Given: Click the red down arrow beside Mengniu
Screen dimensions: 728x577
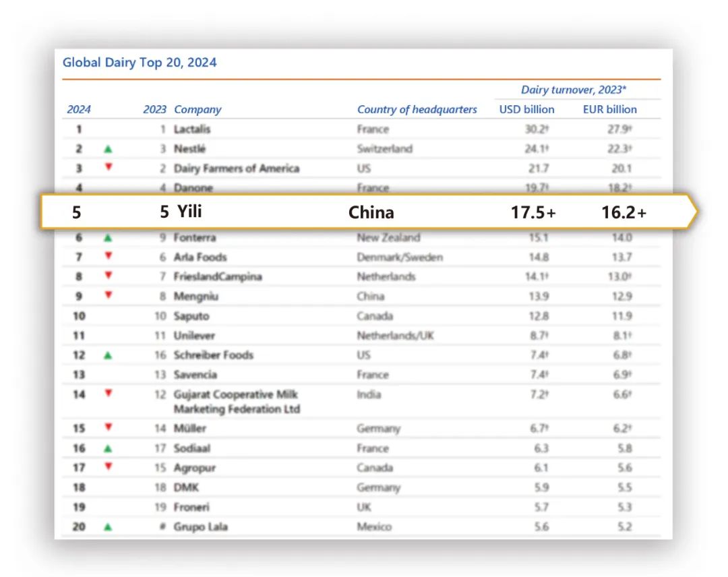Looking at the screenshot, I should [108, 295].
